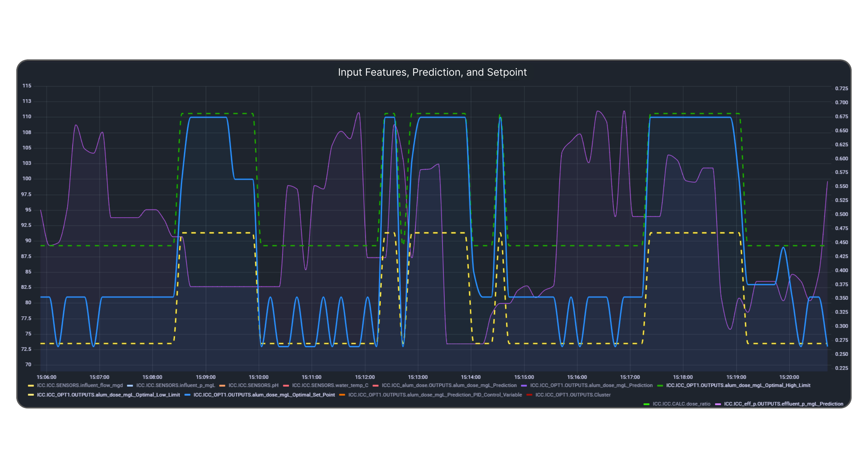Click the blue Optimal_Set_Point color swatch

[187, 395]
